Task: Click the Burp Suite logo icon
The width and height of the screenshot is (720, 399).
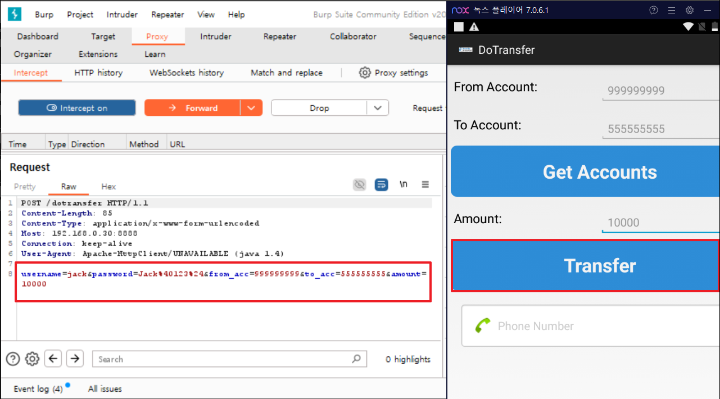Action: 15,14
